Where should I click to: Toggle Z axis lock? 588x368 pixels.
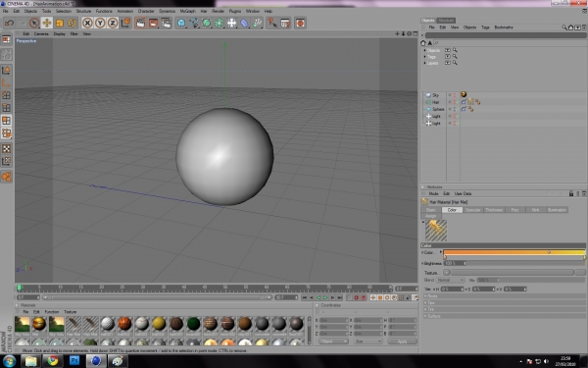coord(113,23)
